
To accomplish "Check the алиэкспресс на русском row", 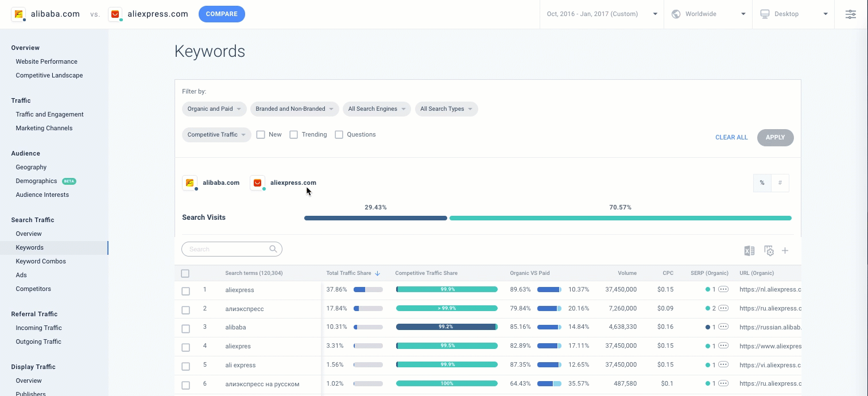I will point(185,385).
